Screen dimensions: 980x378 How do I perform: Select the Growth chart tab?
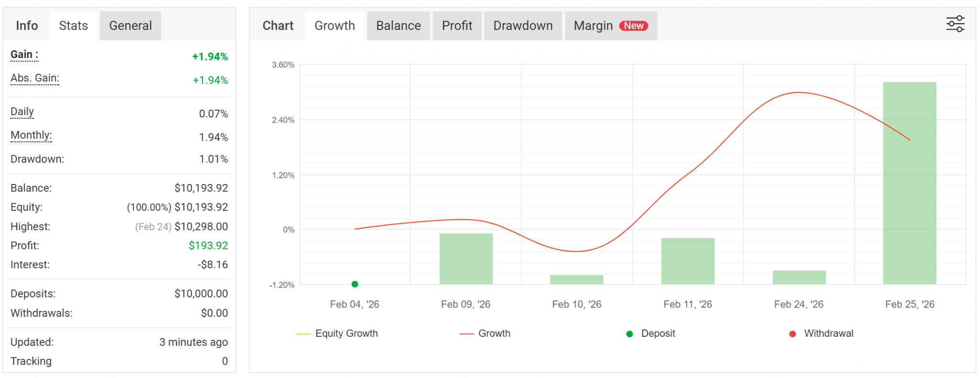click(334, 26)
